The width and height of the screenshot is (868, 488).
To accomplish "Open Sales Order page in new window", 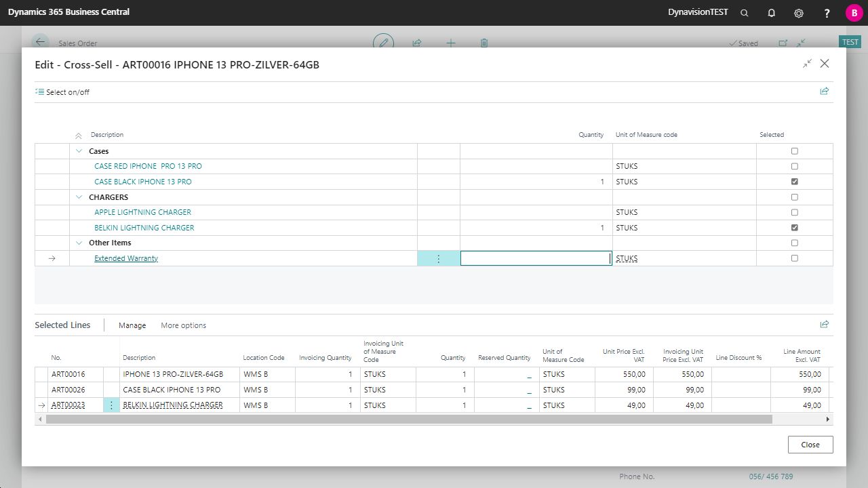I will tap(783, 43).
